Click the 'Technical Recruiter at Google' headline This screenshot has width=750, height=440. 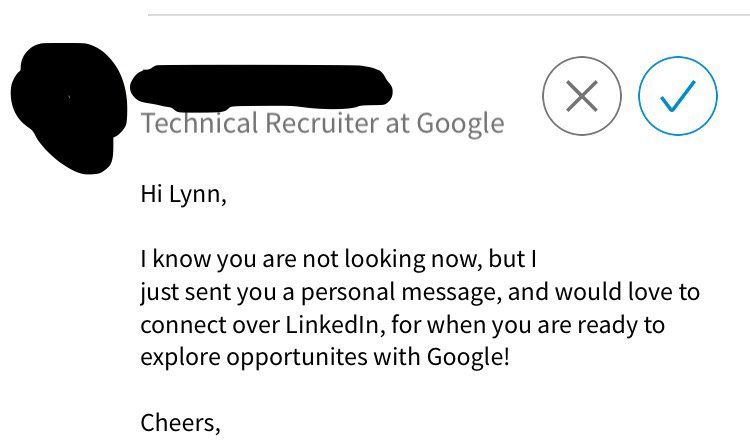(x=322, y=124)
